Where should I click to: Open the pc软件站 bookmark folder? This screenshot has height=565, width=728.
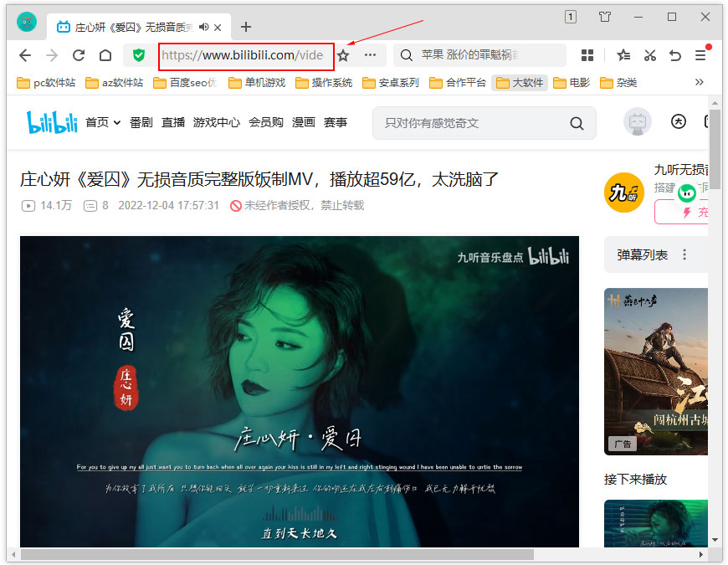coord(46,83)
